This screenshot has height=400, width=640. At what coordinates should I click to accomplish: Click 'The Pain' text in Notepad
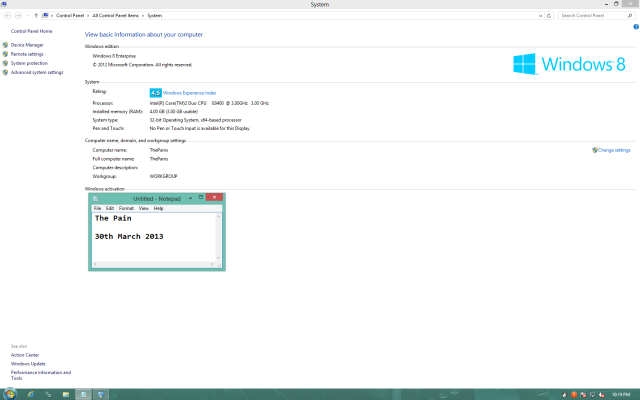[x=113, y=218]
